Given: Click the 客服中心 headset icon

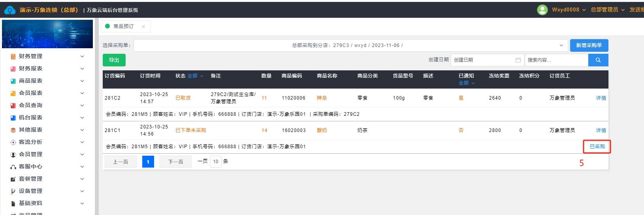Looking at the screenshot, I should click(13, 167).
